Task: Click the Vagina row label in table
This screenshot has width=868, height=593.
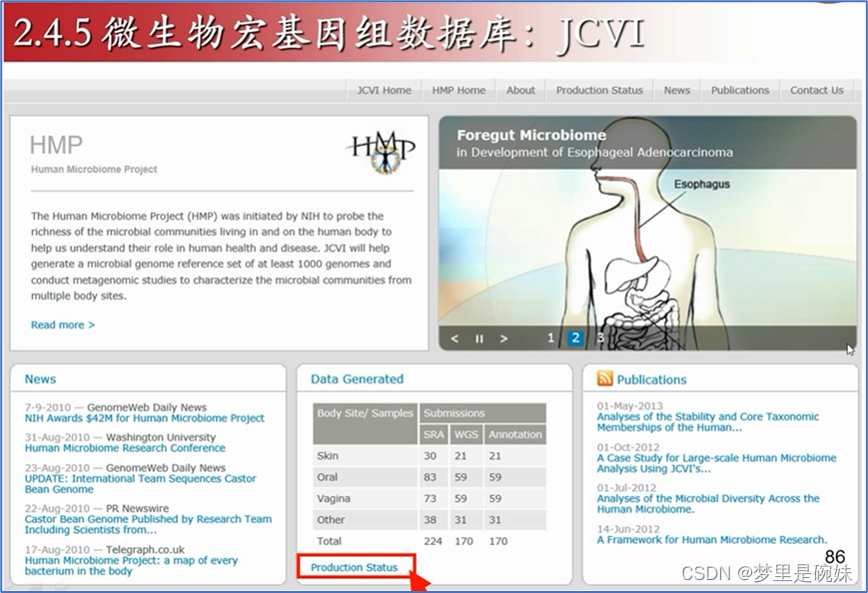Action: click(334, 498)
